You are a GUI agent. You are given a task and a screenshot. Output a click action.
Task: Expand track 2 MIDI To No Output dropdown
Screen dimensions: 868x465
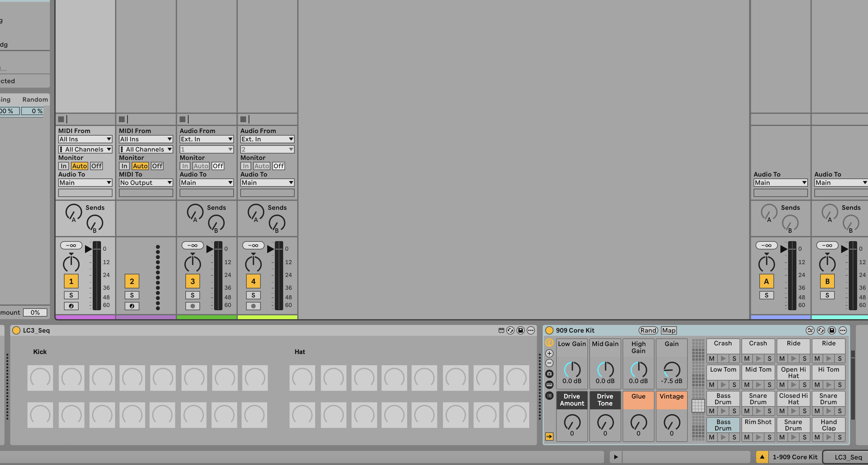[145, 182]
